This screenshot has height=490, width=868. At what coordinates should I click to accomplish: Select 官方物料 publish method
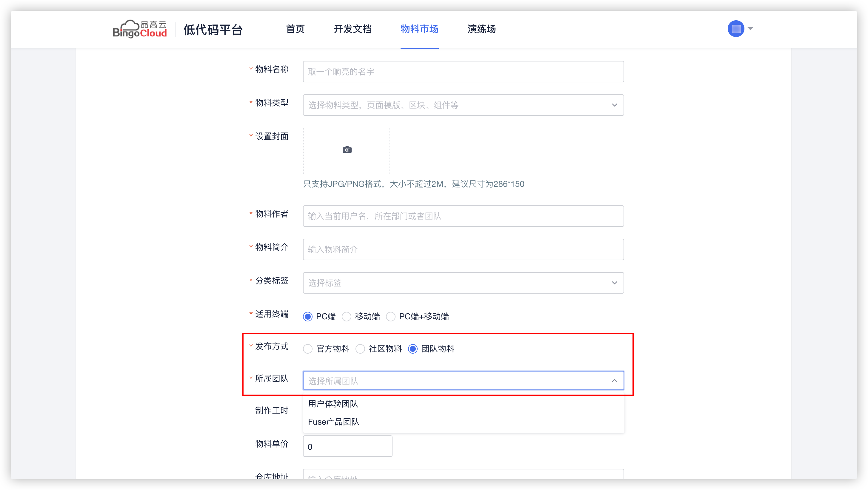tap(308, 349)
